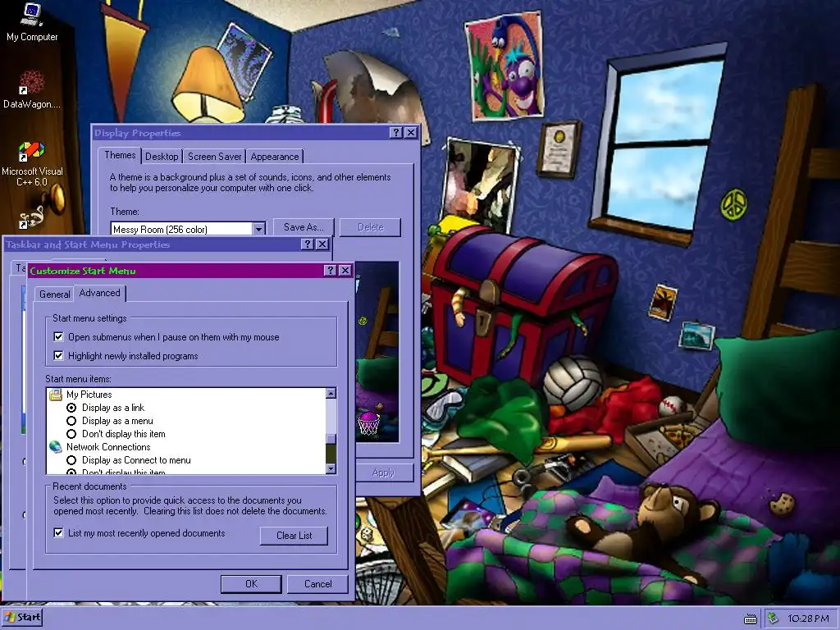Click the theme preview image in Display Properties
840x630 pixels.
click(377, 351)
